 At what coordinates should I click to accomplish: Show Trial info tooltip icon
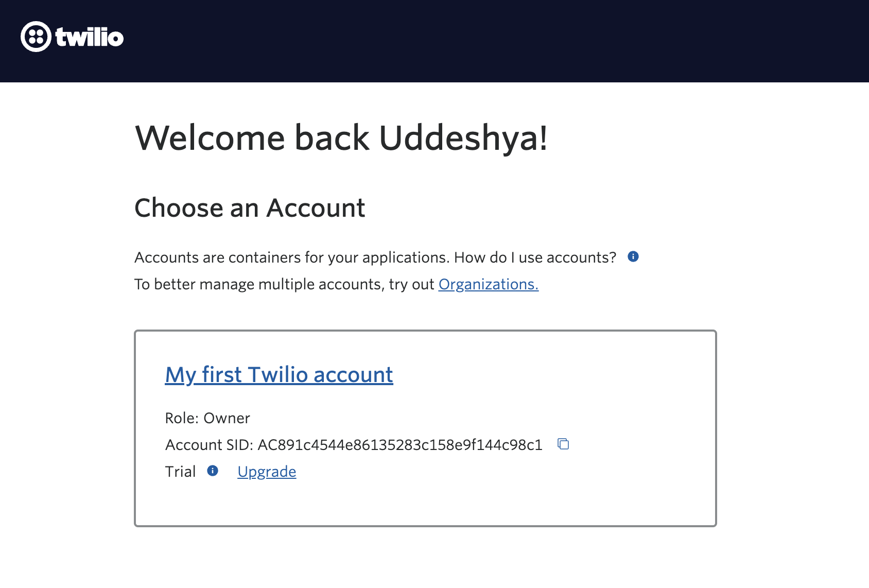pos(213,471)
